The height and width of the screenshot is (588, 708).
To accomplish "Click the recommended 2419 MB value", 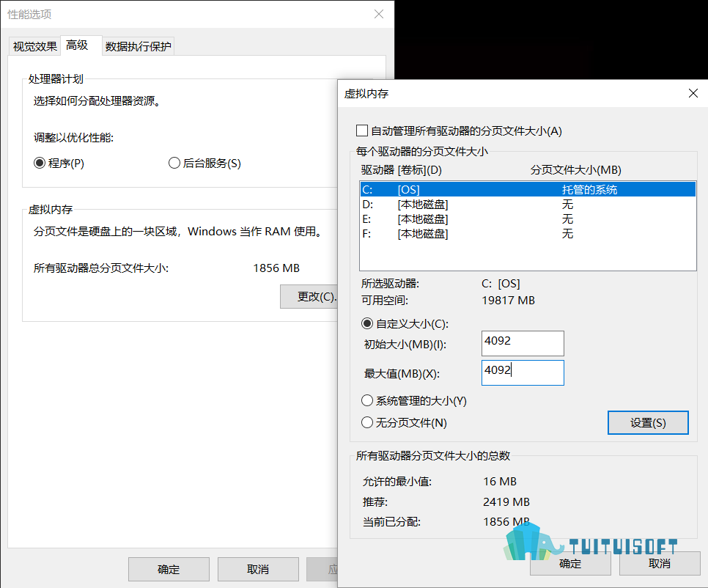I will tap(506, 501).
